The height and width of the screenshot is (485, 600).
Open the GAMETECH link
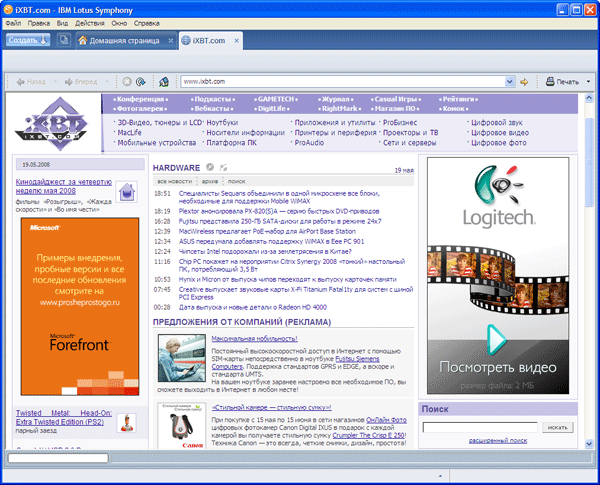[276, 99]
